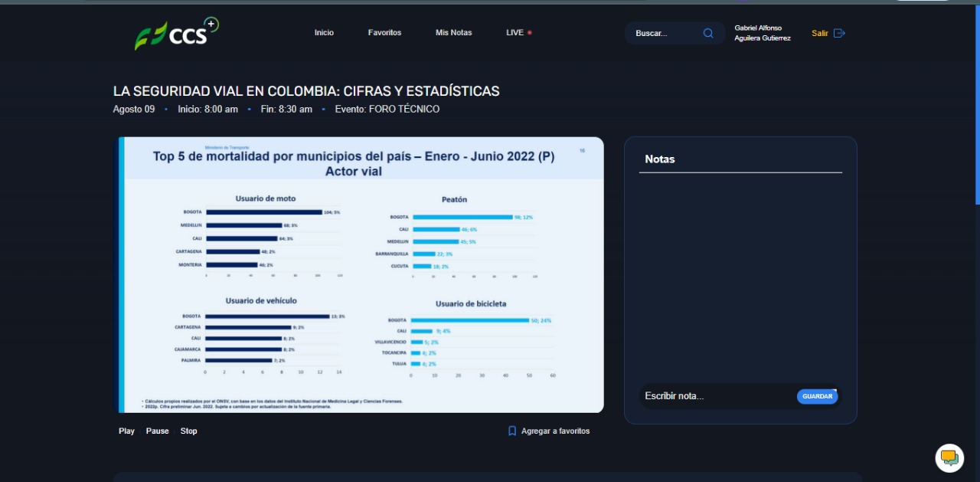Click the Agregar a favoritos text
This screenshot has width=980, height=482.
pyautogui.click(x=555, y=431)
